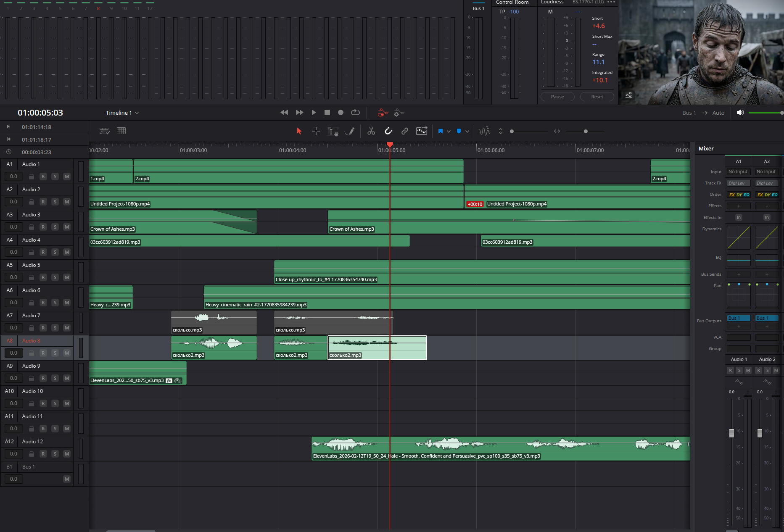784x532 pixels.
Task: Solo the Audio 7 track
Action: 55,328
